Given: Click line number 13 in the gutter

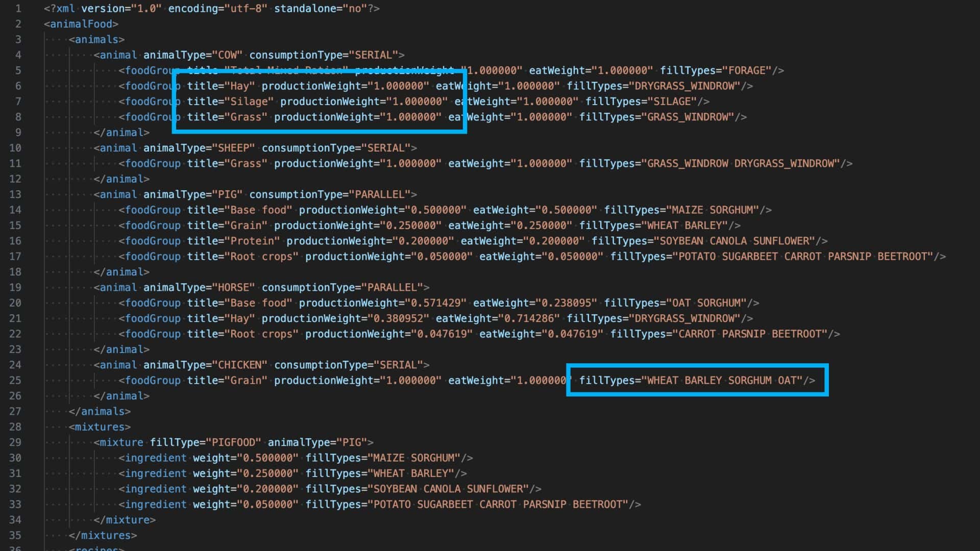Looking at the screenshot, I should (x=15, y=194).
